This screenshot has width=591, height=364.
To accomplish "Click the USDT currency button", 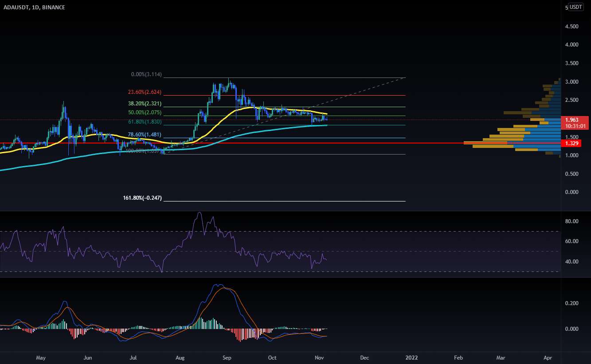I will tap(576, 7).
